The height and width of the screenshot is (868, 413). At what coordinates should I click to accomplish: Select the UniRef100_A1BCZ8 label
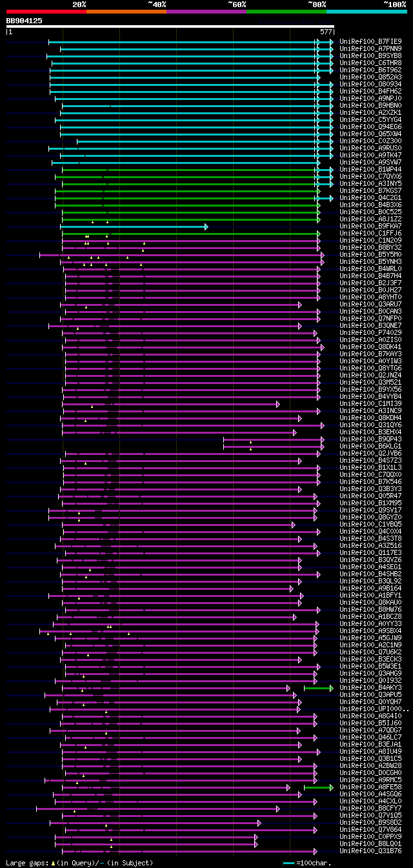[x=370, y=616]
